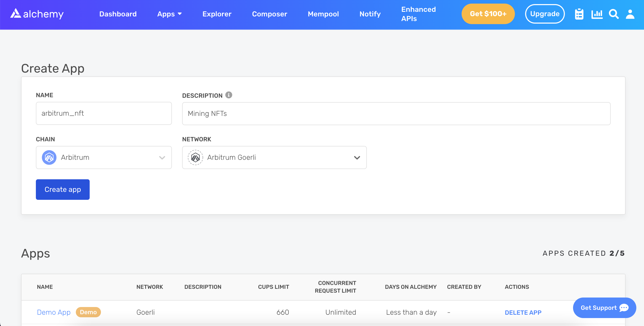Screen dimensions: 644x326
Task: Expand the Network dropdown chevron
Action: 357,157
